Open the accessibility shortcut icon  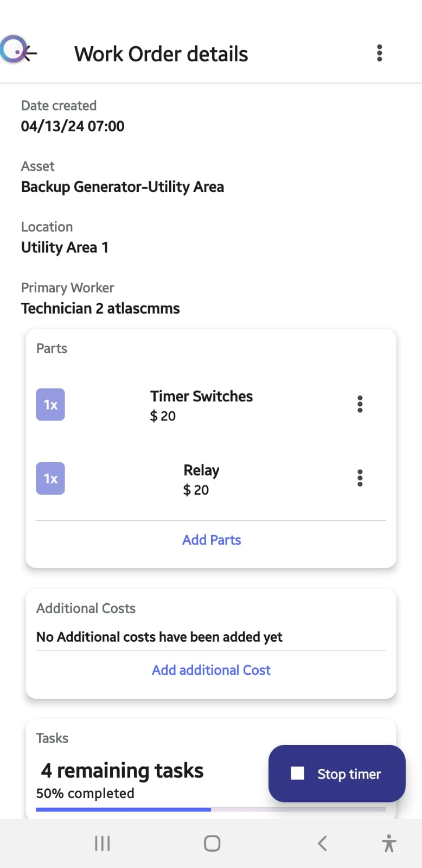click(x=388, y=843)
